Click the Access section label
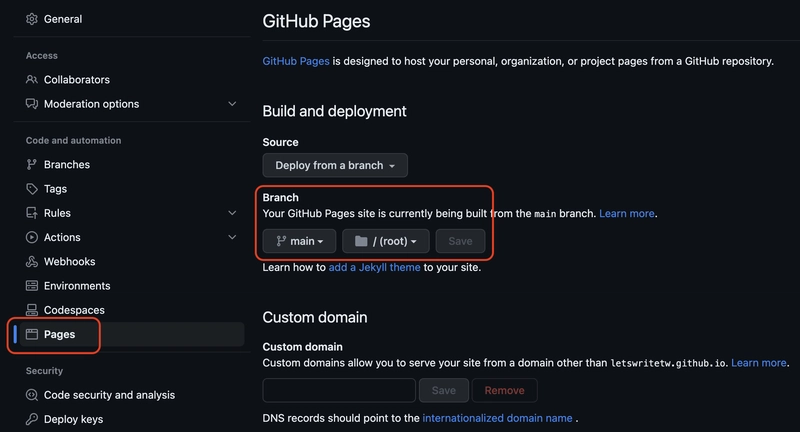This screenshot has width=800, height=432. pyautogui.click(x=42, y=56)
